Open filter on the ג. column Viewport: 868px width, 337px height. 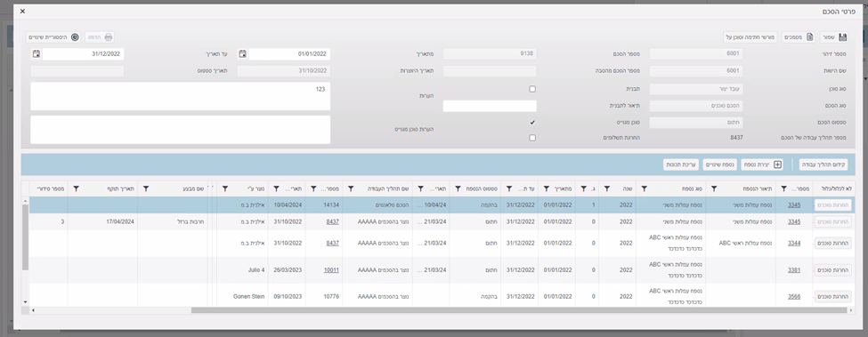(583, 189)
